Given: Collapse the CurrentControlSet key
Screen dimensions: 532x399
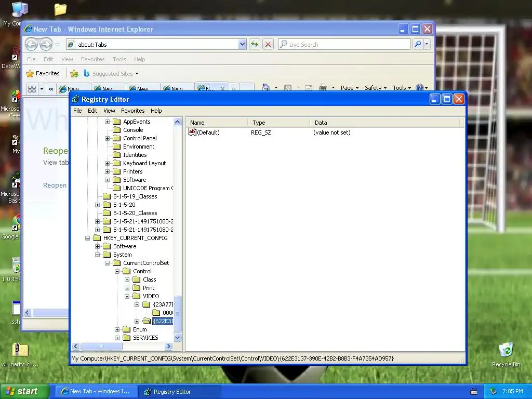Looking at the screenshot, I should click(x=107, y=263).
